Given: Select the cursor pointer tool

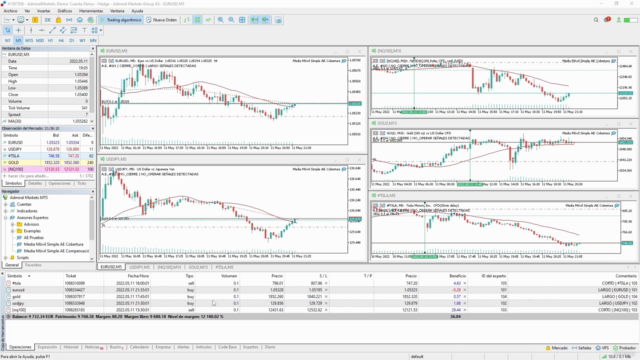Looking at the screenshot, I should click(x=7, y=30).
